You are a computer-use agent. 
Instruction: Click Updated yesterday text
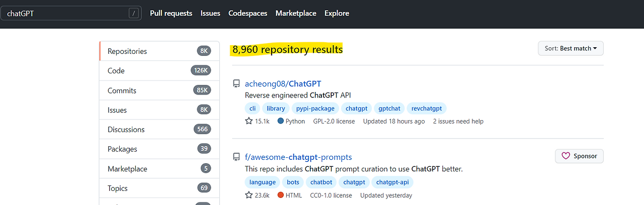pyautogui.click(x=386, y=195)
